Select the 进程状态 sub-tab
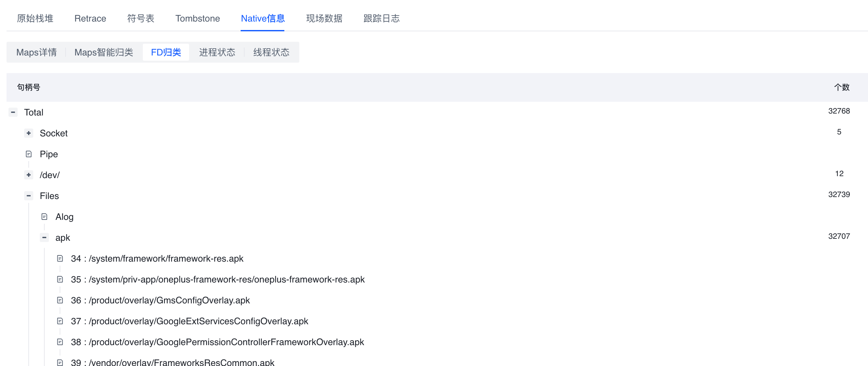Screen dimensions: 868x366 point(217,52)
